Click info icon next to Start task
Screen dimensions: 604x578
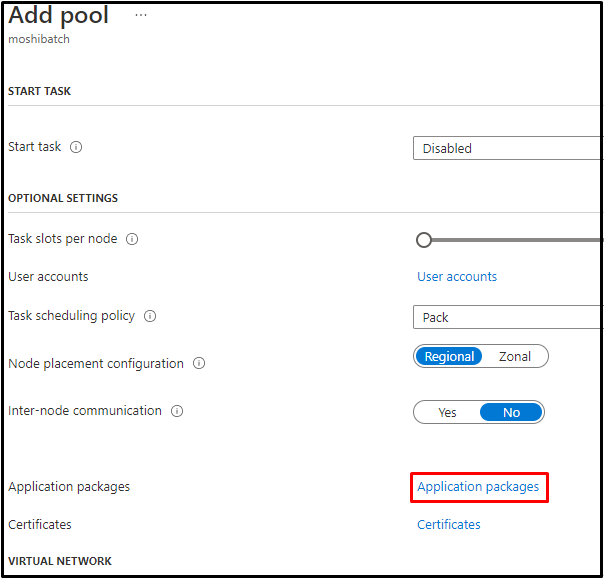click(x=76, y=147)
